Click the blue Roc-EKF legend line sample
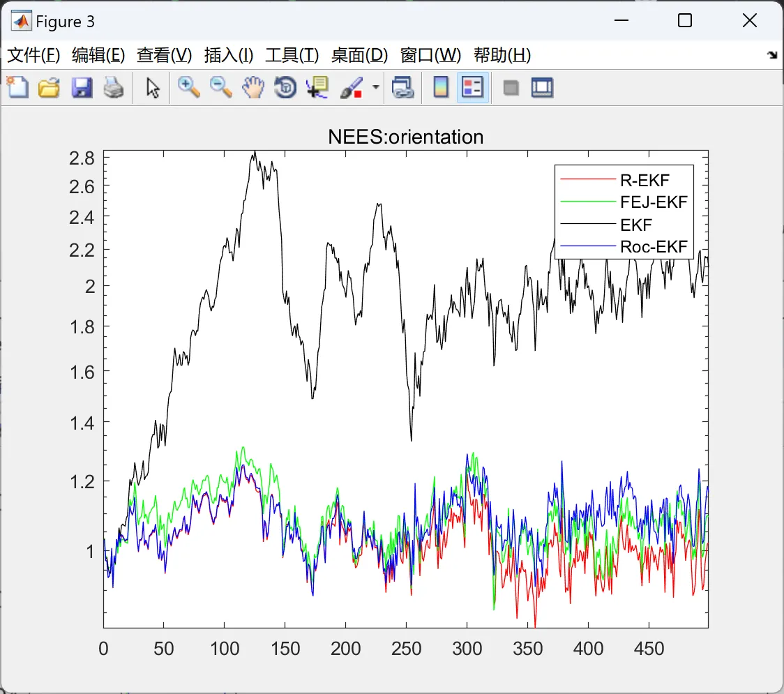This screenshot has height=694, width=784. point(588,246)
